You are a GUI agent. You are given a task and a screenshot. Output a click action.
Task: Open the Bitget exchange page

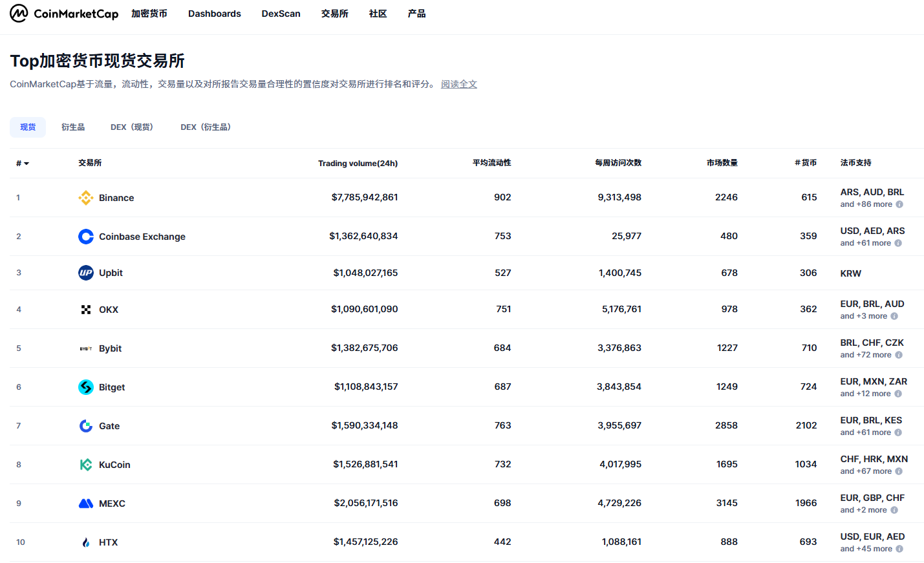point(112,387)
